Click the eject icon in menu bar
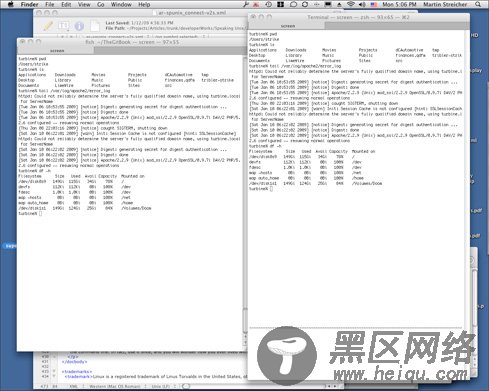 click(x=339, y=5)
